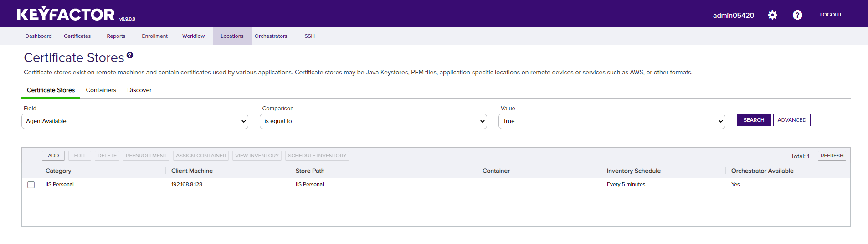Sort by Inventory Schedule column header
868x244 pixels.
[633, 171]
